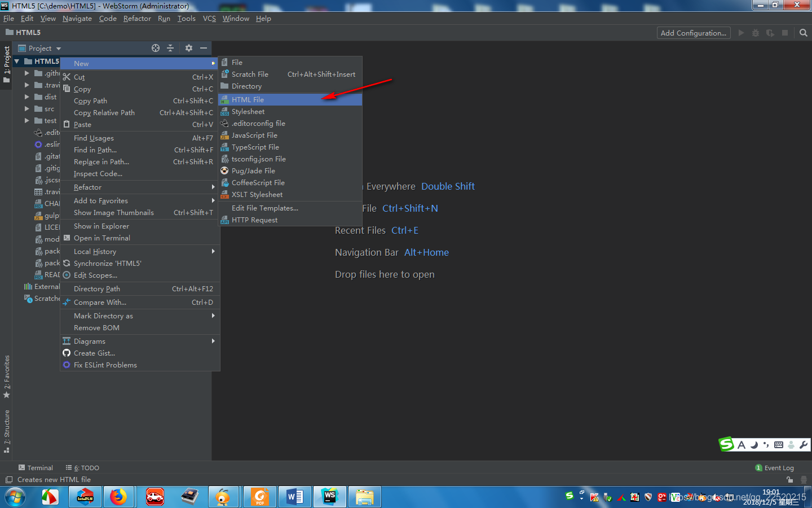
Task: Click the Collapse All icon in Project panel
Action: coord(170,48)
